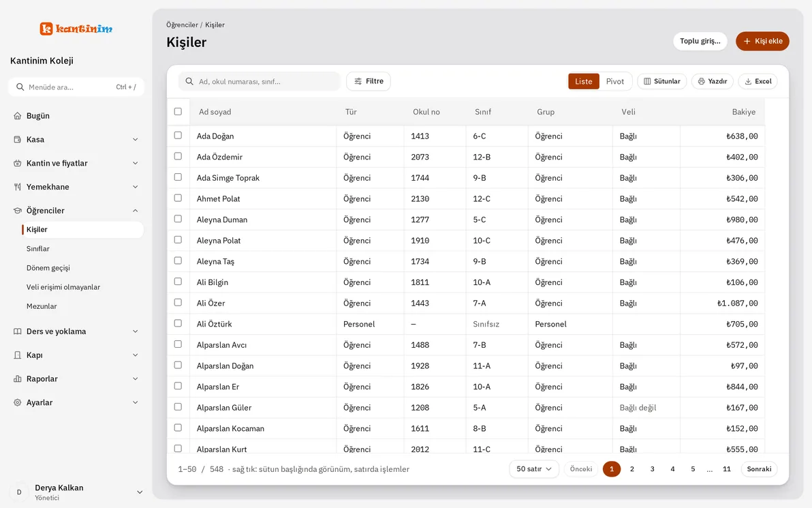
Task: Mark the Alparslan Güler row checkbox
Action: coord(178,407)
